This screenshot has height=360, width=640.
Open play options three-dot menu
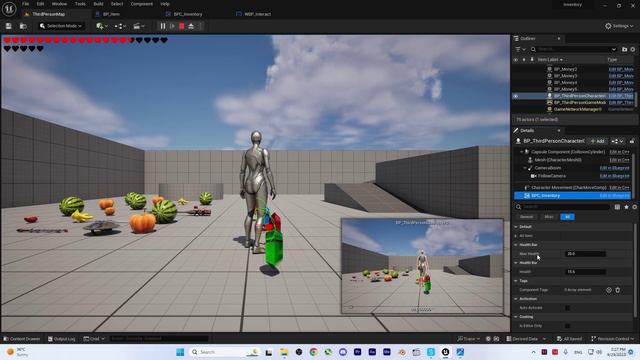[x=200, y=26]
